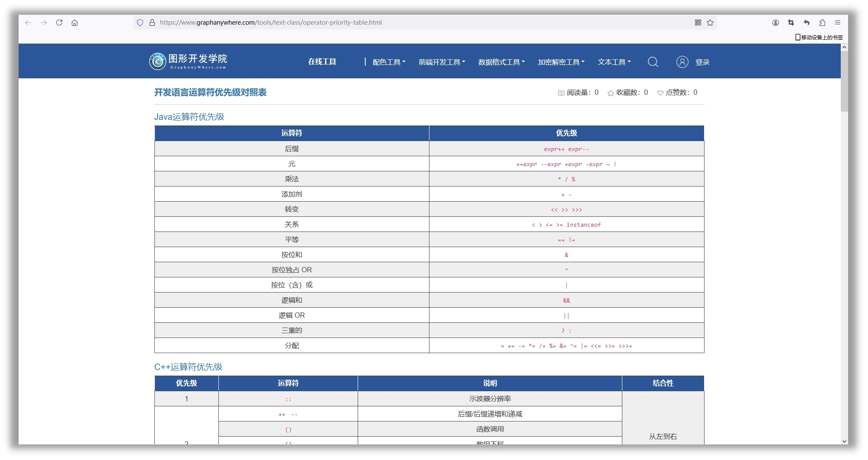Expand the 前端开发工具 dropdown menu
This screenshot has height=460, width=868.
[x=442, y=62]
